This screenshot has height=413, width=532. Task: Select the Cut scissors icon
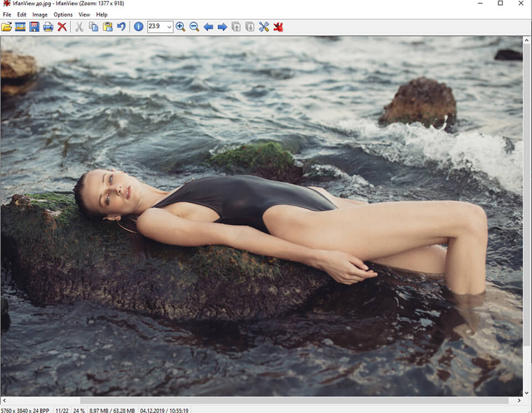click(79, 27)
